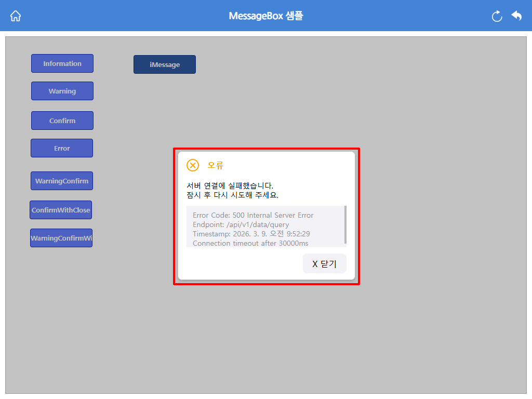Image resolution: width=532 pixels, height=399 pixels.
Task: Click the back arrow icon in header
Action: pos(516,16)
